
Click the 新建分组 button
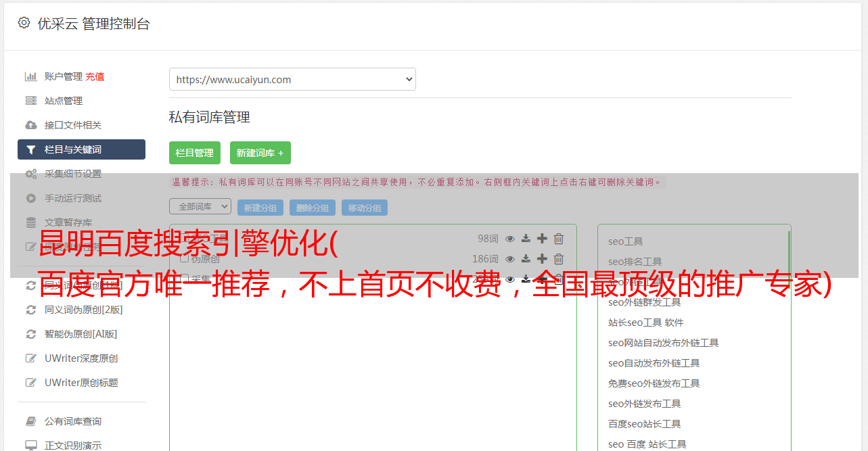(260, 208)
